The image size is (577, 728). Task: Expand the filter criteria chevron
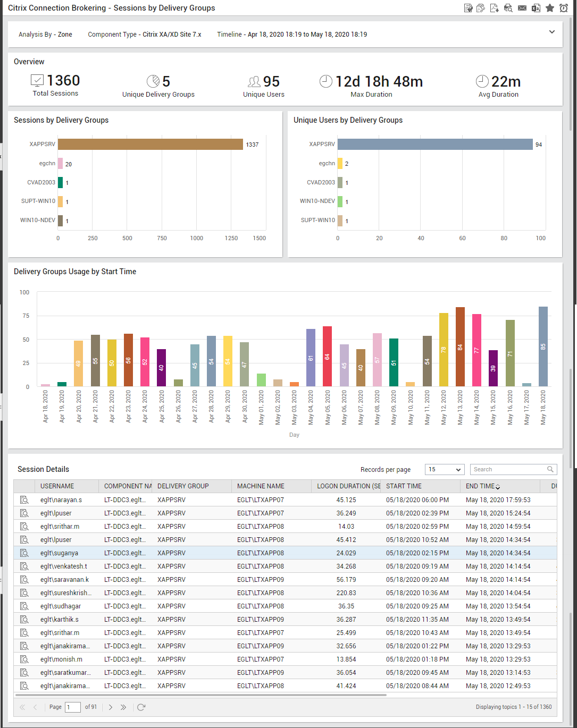pos(552,32)
